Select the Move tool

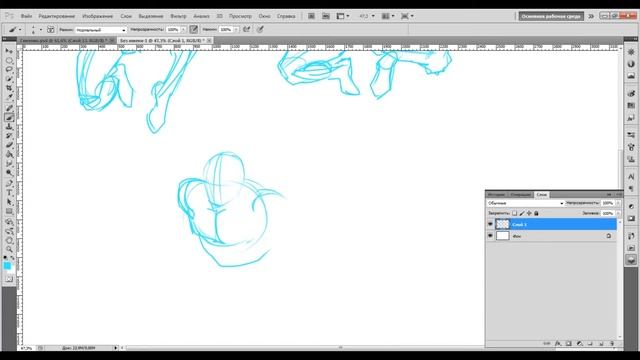pyautogui.click(x=9, y=51)
